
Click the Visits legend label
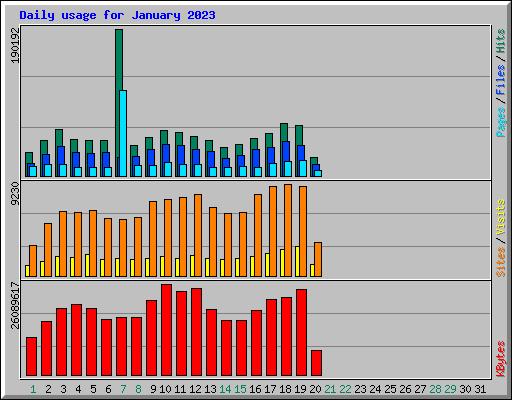point(500,218)
